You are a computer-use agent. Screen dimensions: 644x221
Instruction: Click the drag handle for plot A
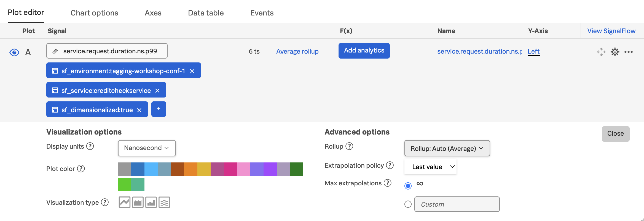coord(601,52)
